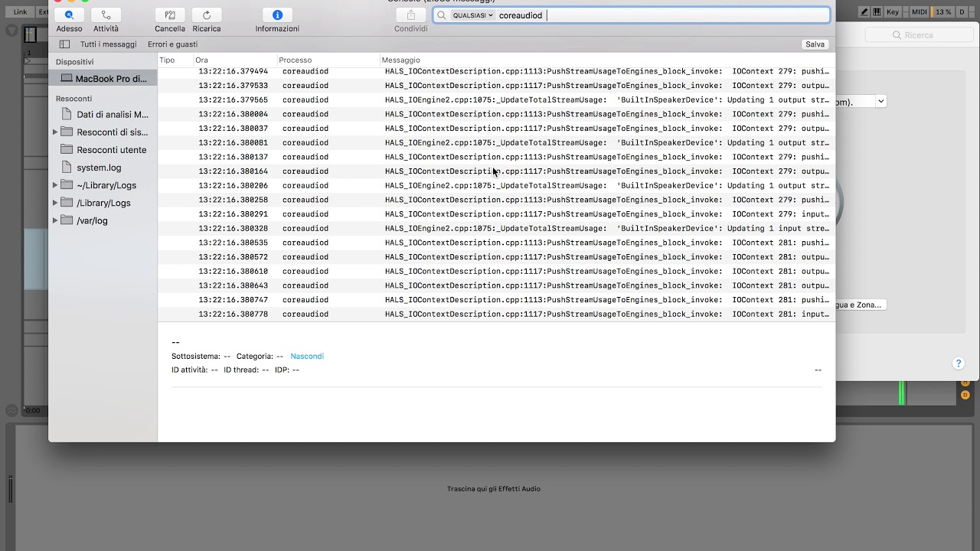Image resolution: width=980 pixels, height=551 pixels.
Task: Select the log row at 13:22:16.380081
Action: (496, 142)
